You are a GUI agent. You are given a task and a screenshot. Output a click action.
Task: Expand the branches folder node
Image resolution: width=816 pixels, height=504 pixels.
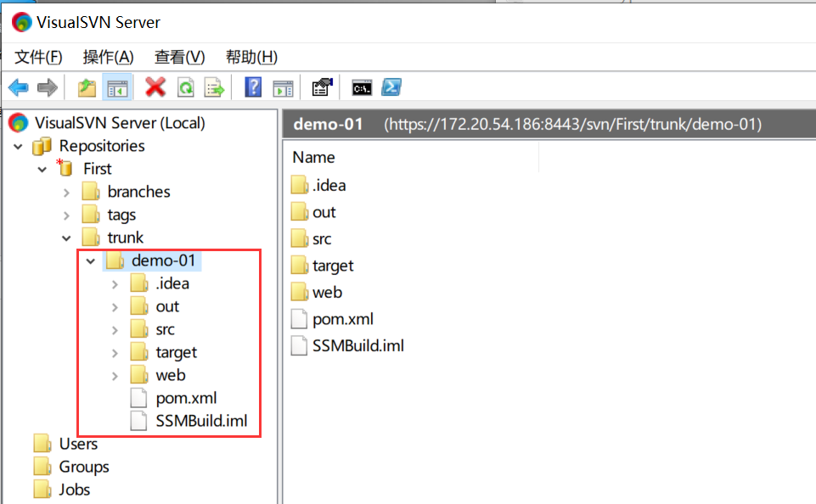(66, 193)
